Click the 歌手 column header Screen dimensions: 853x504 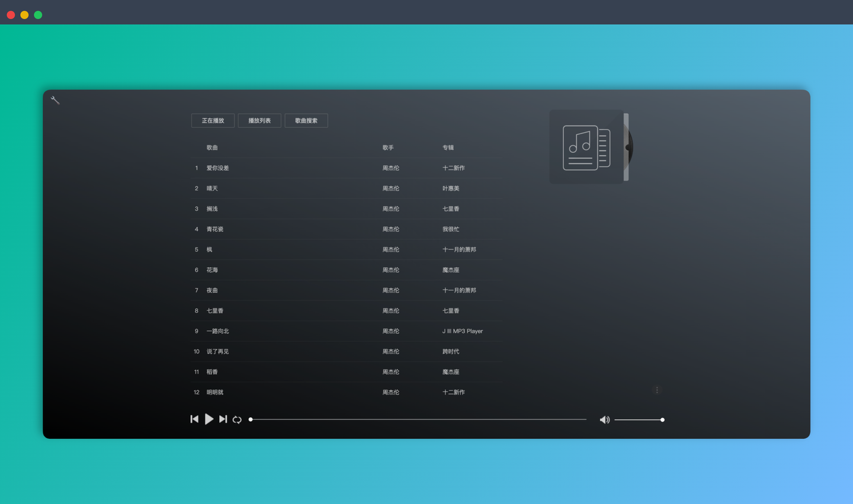pos(388,147)
